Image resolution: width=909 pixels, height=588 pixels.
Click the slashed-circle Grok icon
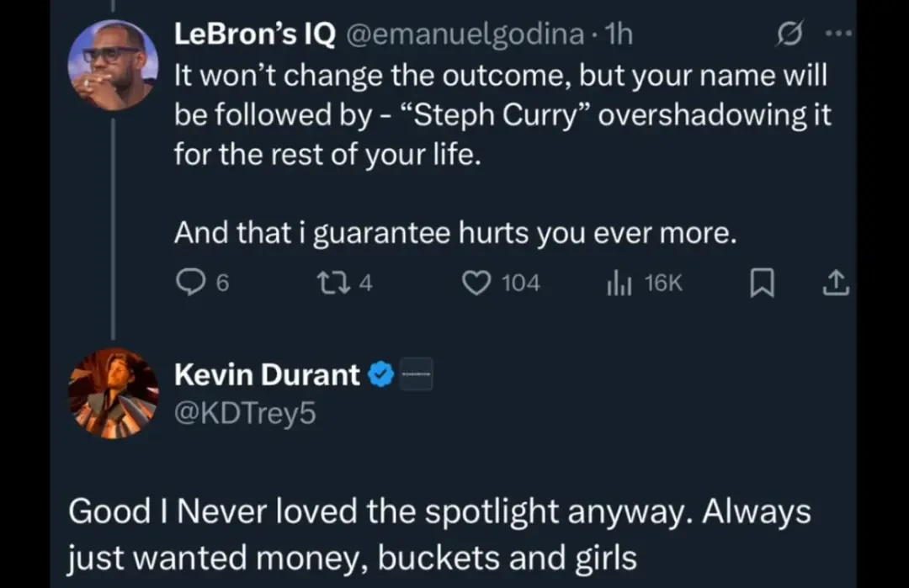(789, 34)
